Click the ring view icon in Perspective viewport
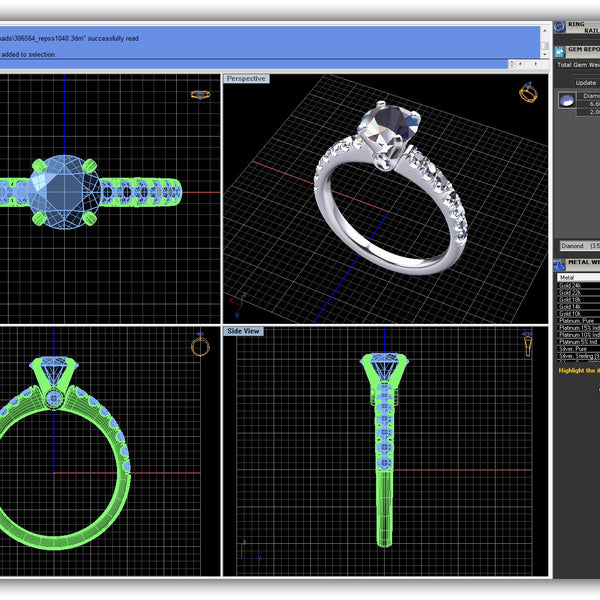This screenshot has width=600, height=600. click(x=528, y=94)
